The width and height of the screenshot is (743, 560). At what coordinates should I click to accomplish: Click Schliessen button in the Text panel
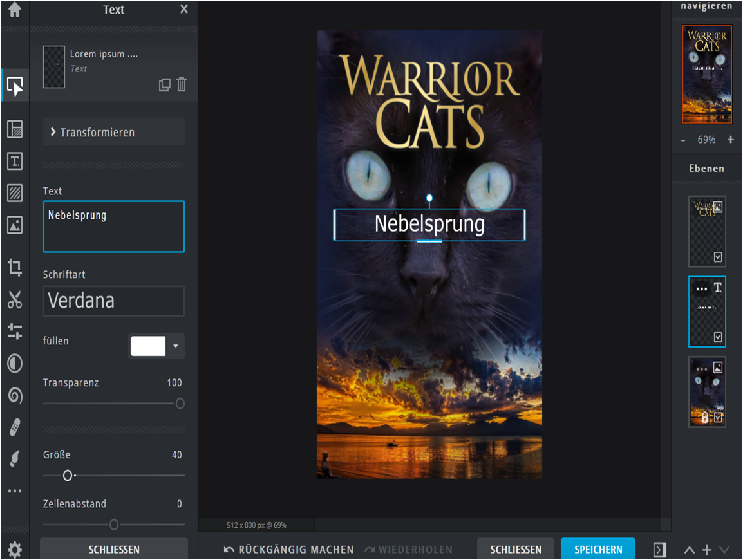(x=114, y=549)
